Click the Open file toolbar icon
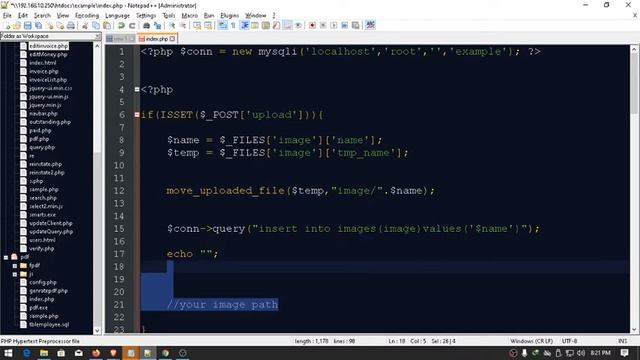640x360 pixels. point(17,25)
